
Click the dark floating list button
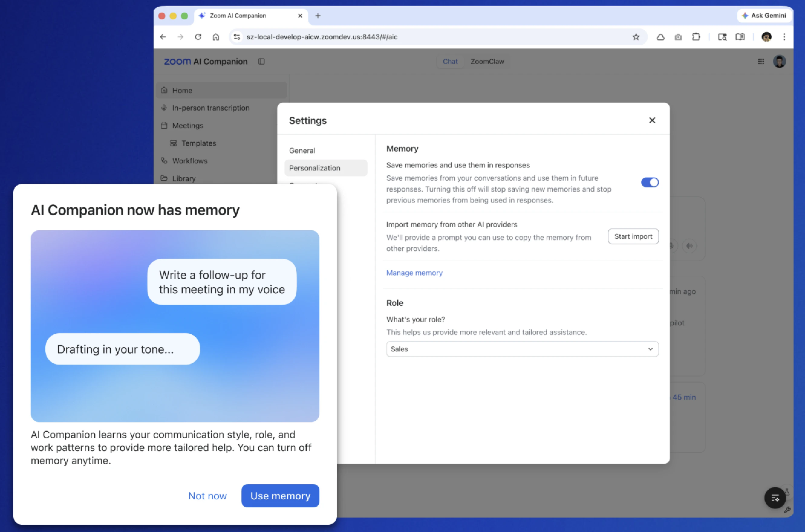click(x=775, y=498)
